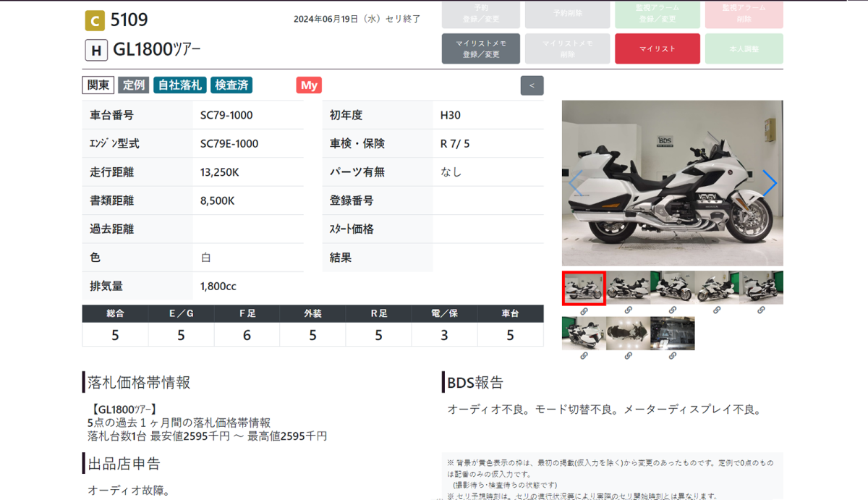Select chassis number SC79-1000
Image resolution: width=868 pixels, height=500 pixels.
[226, 115]
